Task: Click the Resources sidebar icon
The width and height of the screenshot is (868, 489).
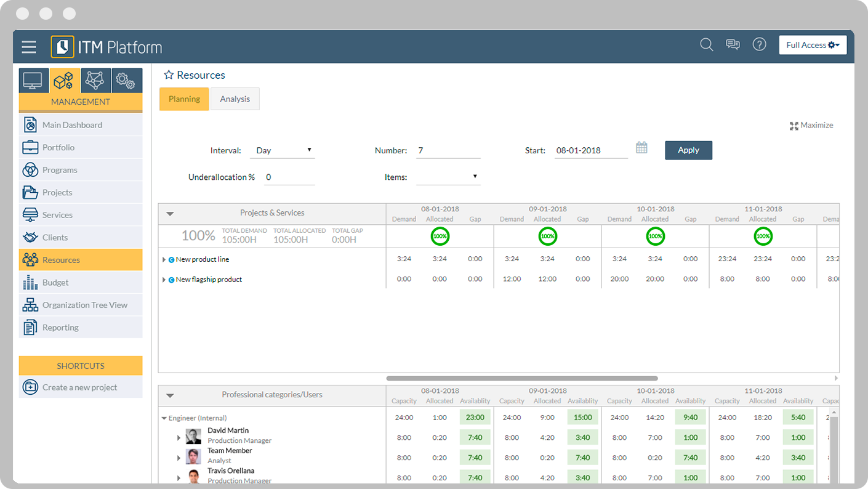Action: [x=30, y=260]
